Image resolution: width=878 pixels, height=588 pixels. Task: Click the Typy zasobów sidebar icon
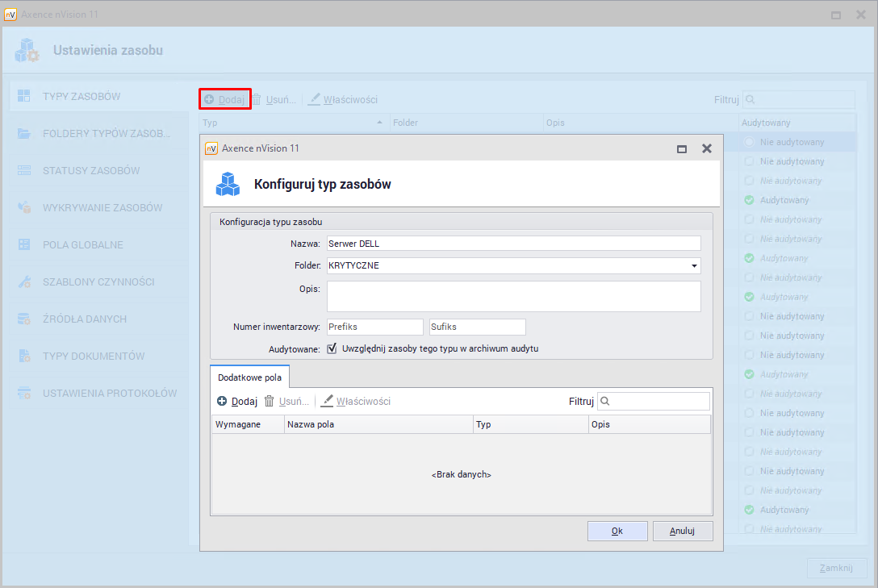24,96
